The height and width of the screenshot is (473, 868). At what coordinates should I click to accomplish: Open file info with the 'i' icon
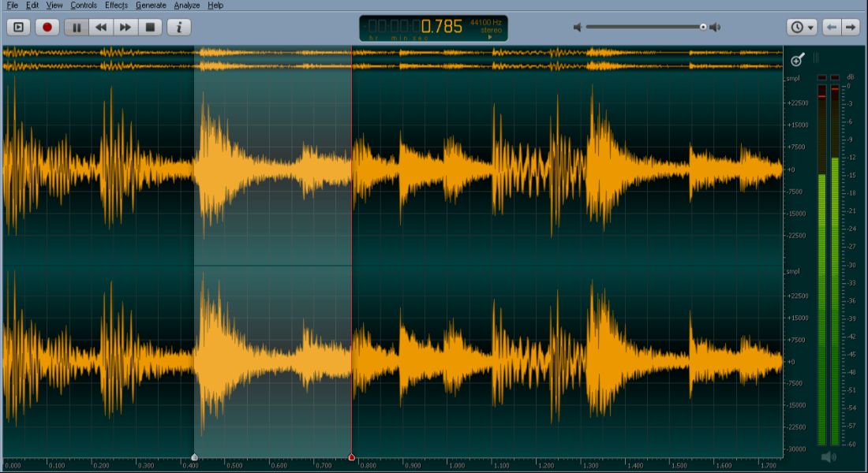pos(179,26)
